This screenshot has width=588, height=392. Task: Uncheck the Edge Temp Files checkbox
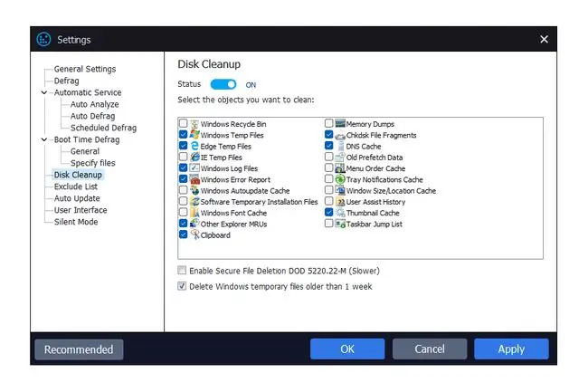pos(183,146)
